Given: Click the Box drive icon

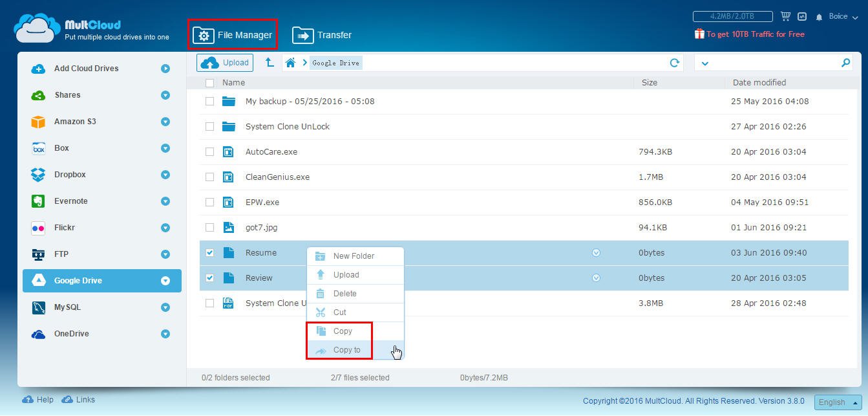Looking at the screenshot, I should point(38,148).
